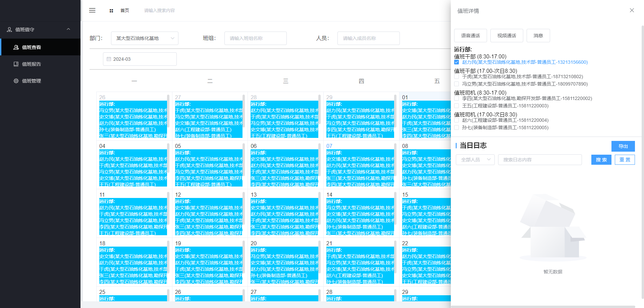
Task: Click the hamburger menu collapse icon
Action: pyautogui.click(x=92, y=10)
